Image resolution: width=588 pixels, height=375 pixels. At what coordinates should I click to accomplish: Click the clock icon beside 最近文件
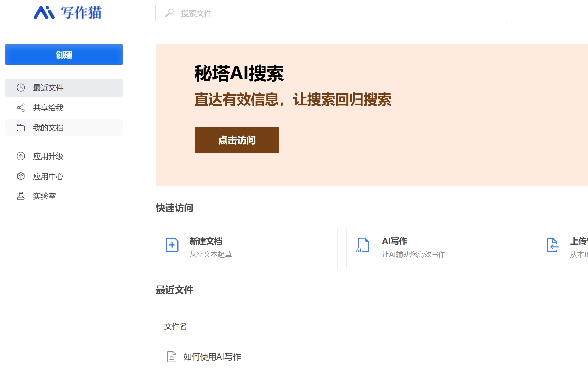click(x=21, y=88)
